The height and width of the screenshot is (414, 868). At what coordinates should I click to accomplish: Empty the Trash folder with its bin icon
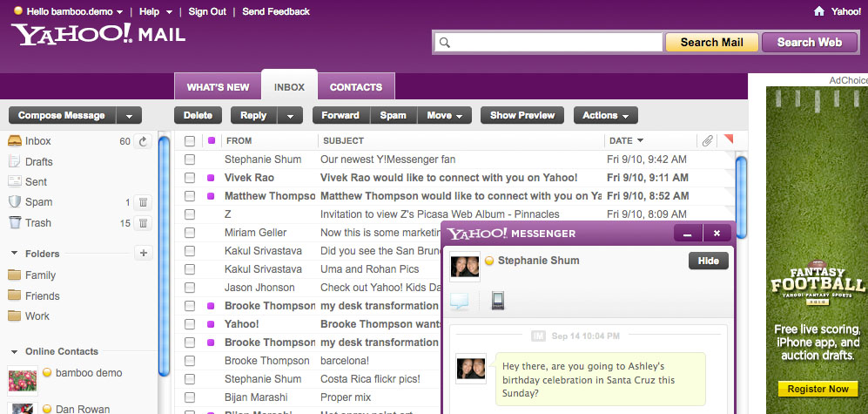pos(144,223)
